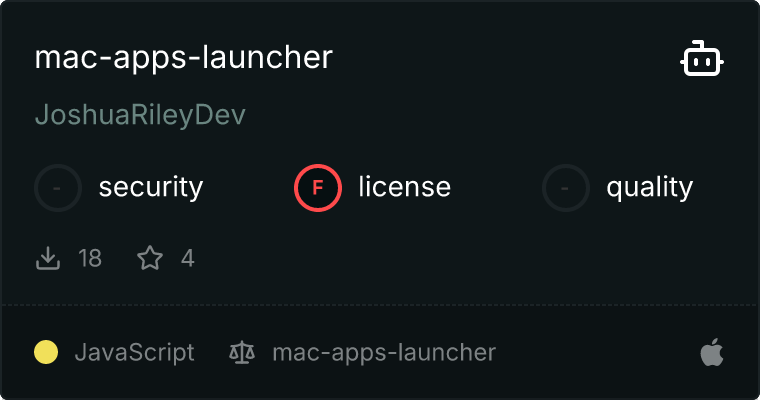Select the "license" score label

[404, 187]
